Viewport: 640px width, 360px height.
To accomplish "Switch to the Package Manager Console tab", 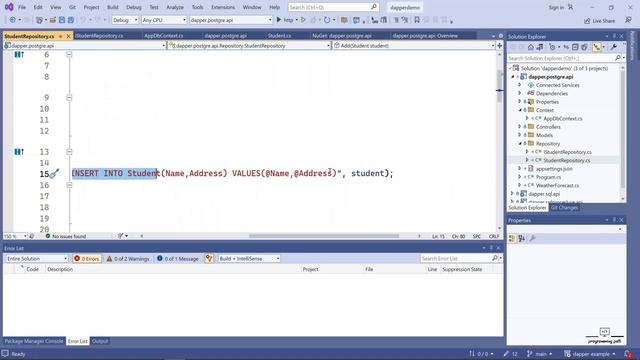I will tap(34, 341).
